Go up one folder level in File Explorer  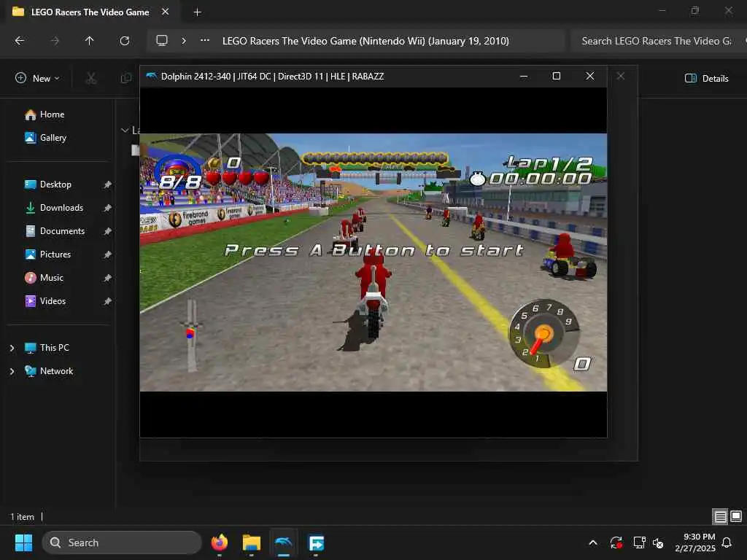(89, 41)
